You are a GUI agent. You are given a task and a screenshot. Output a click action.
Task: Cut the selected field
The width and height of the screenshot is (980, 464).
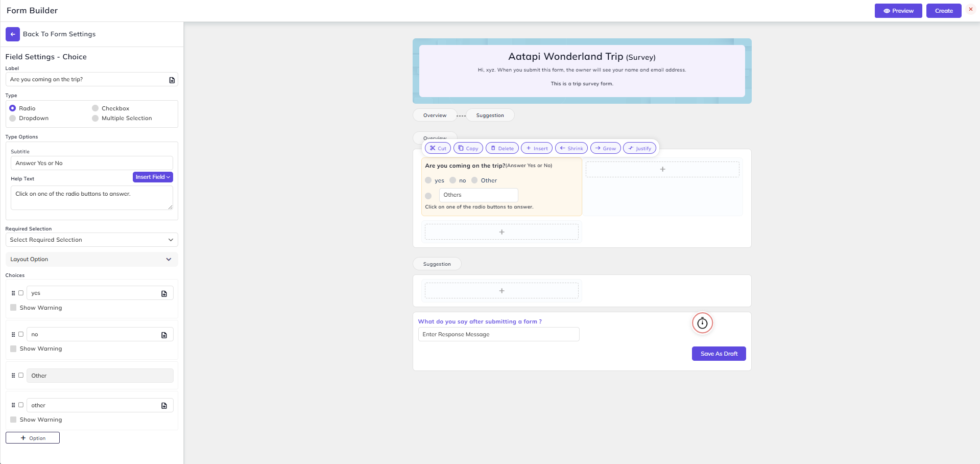[438, 148]
